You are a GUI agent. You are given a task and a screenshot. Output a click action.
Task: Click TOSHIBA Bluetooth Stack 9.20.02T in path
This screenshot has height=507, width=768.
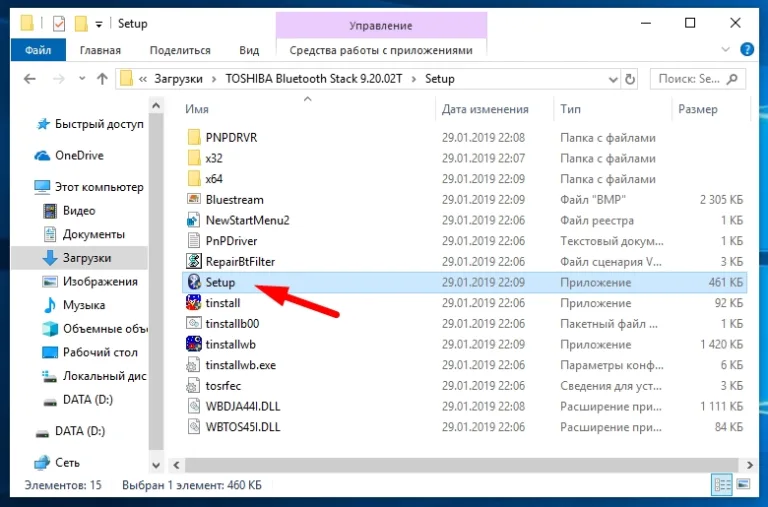point(314,79)
